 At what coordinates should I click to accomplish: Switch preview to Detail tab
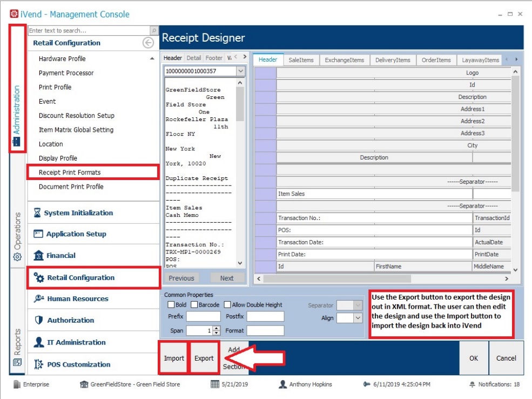194,58
